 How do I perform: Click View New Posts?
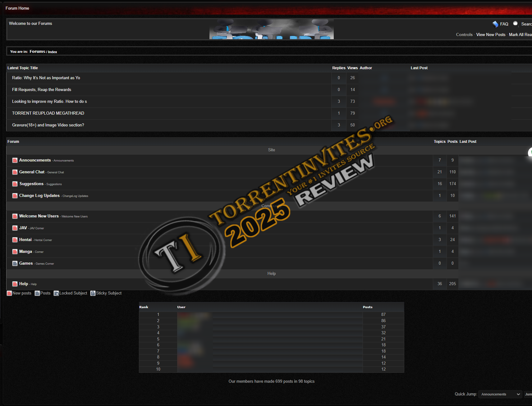[x=491, y=34]
